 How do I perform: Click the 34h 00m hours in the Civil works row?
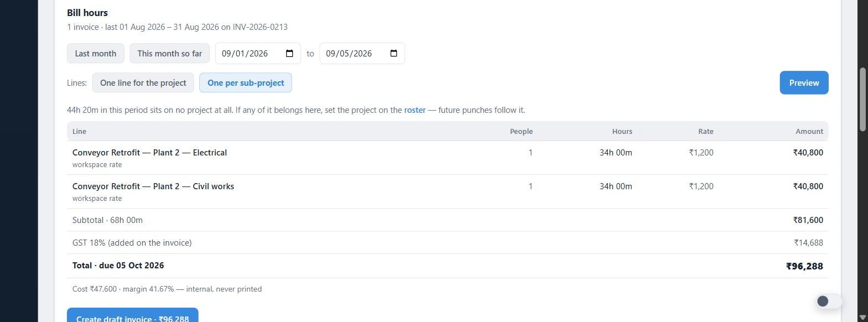616,186
